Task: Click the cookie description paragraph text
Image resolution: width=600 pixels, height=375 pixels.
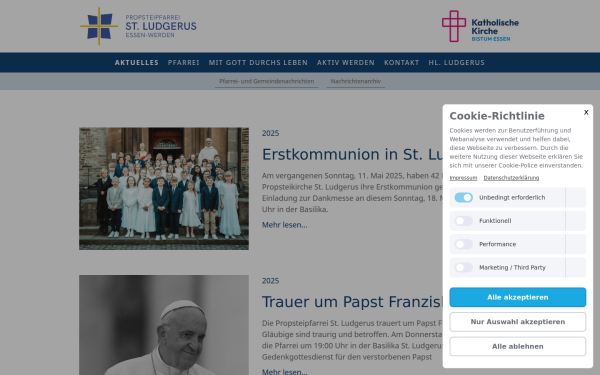Action: click(516, 148)
